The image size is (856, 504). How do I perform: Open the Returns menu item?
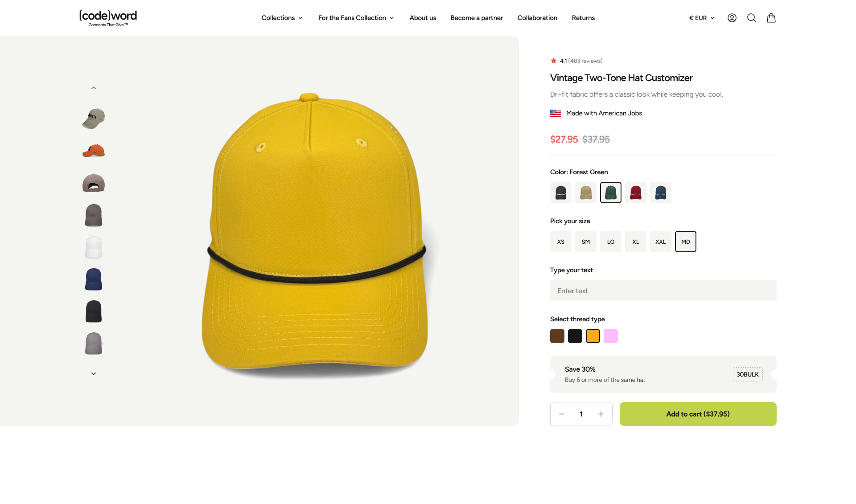[583, 18]
